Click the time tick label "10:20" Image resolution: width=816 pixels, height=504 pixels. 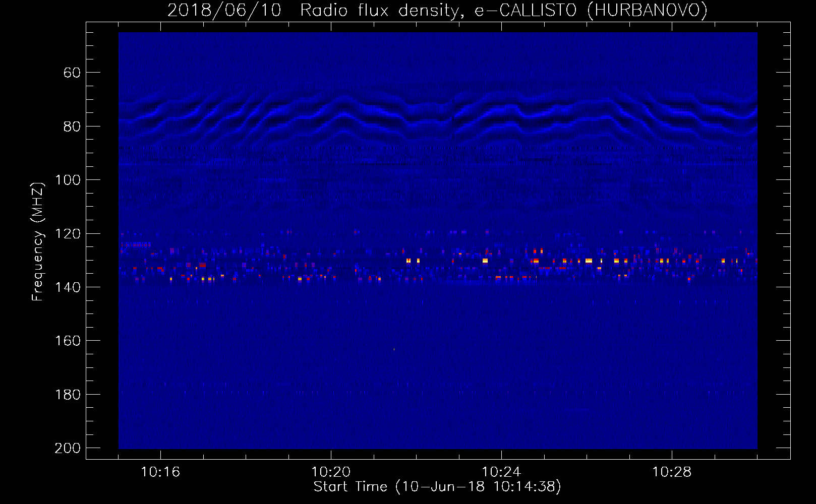pos(331,472)
